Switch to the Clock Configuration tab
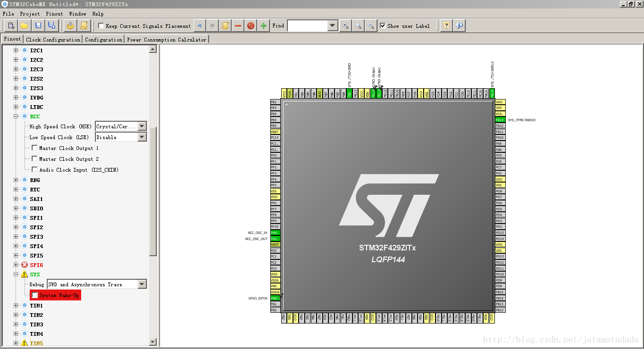Image resolution: width=644 pixels, height=349 pixels. tap(53, 40)
